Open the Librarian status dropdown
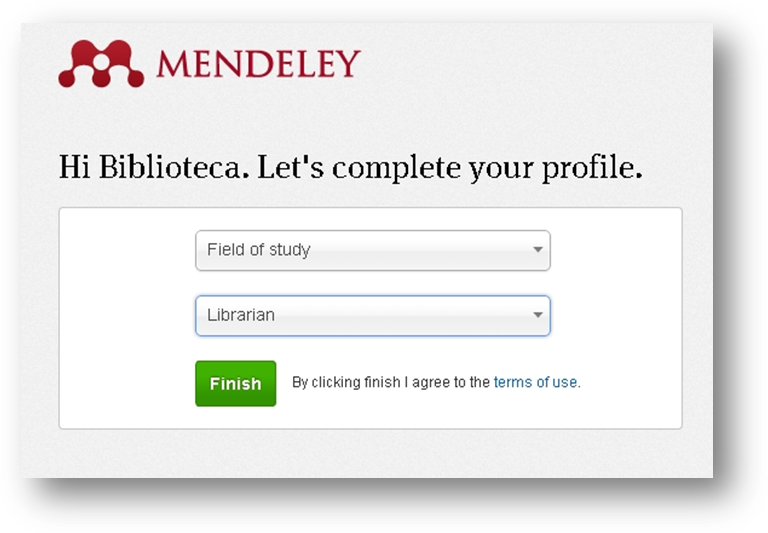Screen dimensions: 768x533 coord(373,315)
